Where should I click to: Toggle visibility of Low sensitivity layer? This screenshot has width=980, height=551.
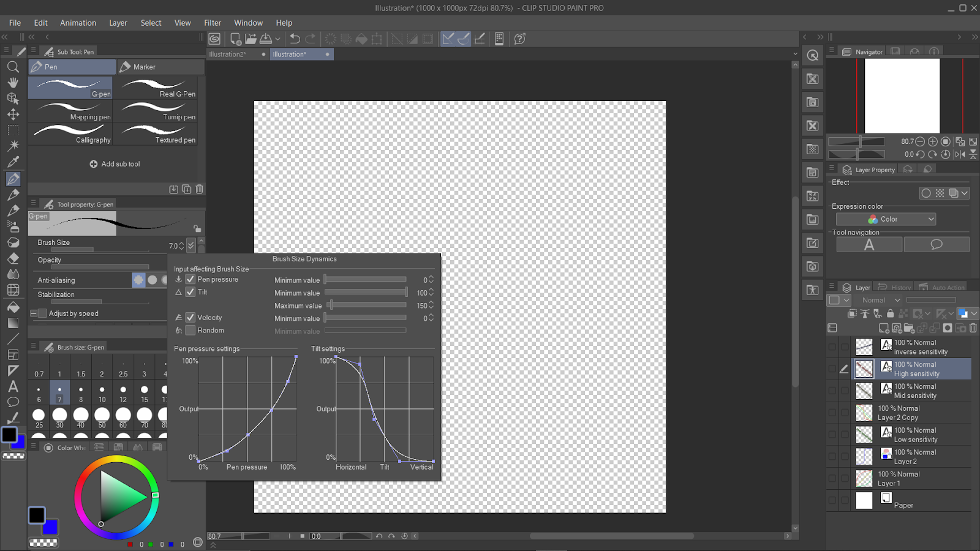click(832, 435)
